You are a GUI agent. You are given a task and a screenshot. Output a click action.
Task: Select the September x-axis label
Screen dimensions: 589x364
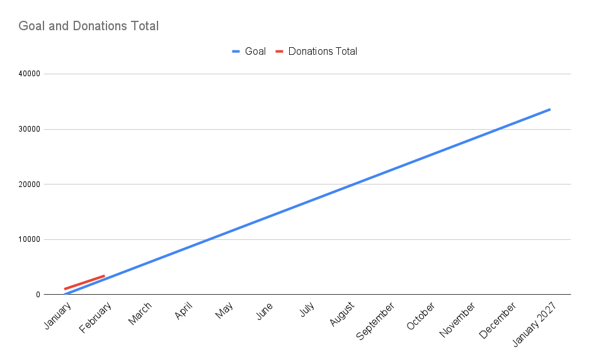click(x=375, y=321)
